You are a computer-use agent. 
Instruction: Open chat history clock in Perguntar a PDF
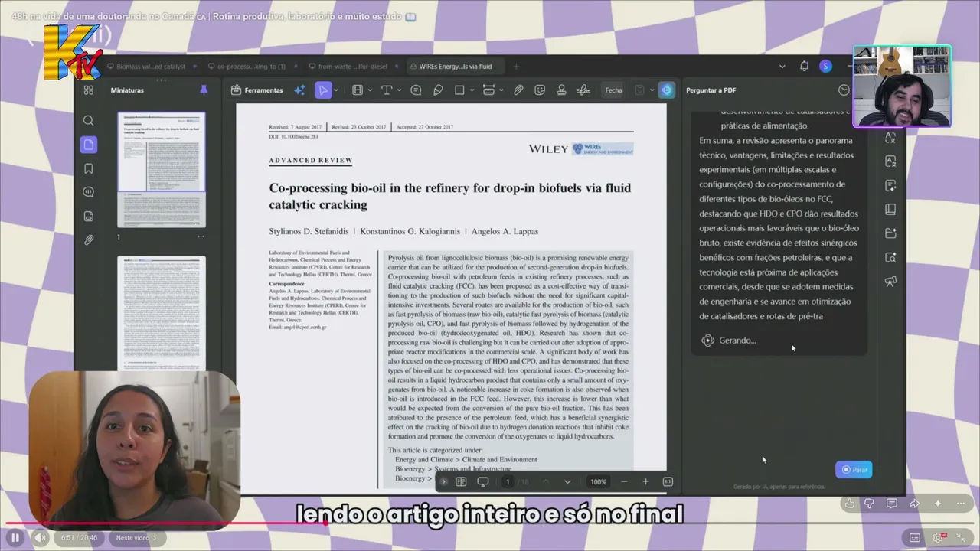click(x=844, y=90)
